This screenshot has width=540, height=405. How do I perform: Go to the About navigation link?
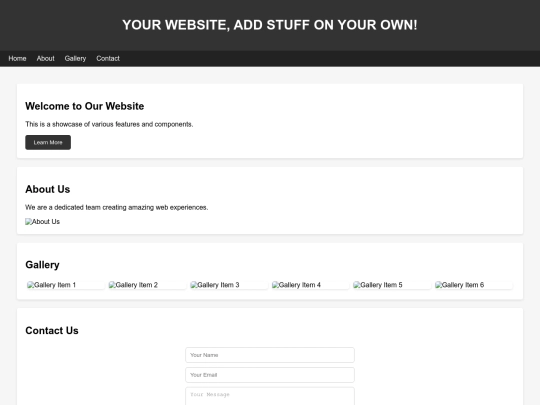pos(45,59)
